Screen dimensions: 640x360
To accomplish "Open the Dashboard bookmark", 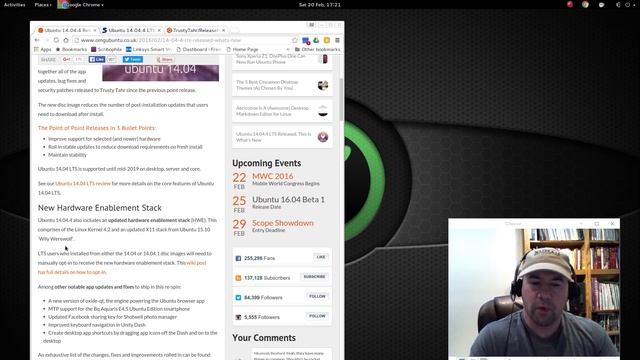I will click(x=199, y=49).
